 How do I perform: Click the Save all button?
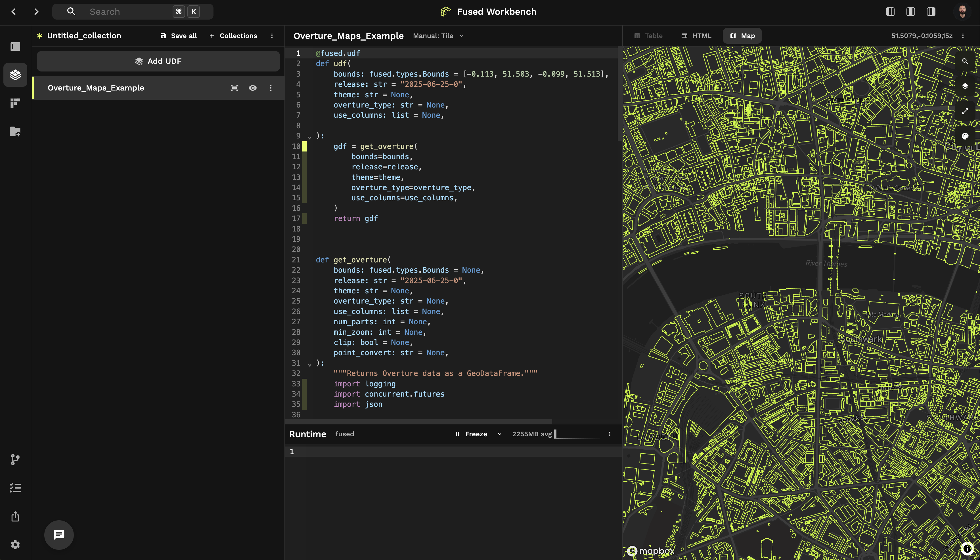(x=179, y=36)
